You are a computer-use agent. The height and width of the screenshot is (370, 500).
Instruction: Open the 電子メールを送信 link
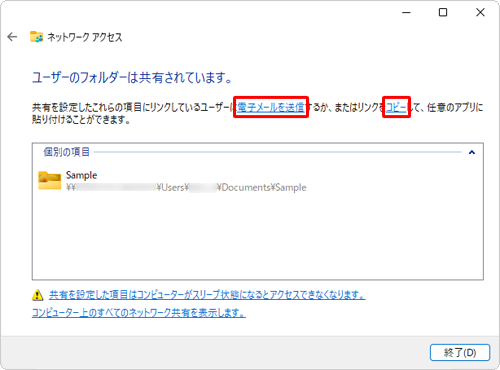click(270, 107)
